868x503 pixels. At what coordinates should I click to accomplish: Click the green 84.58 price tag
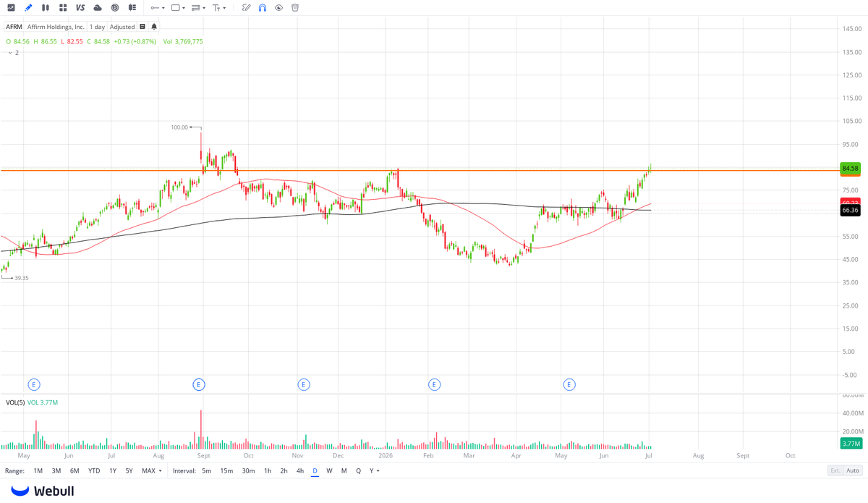850,169
